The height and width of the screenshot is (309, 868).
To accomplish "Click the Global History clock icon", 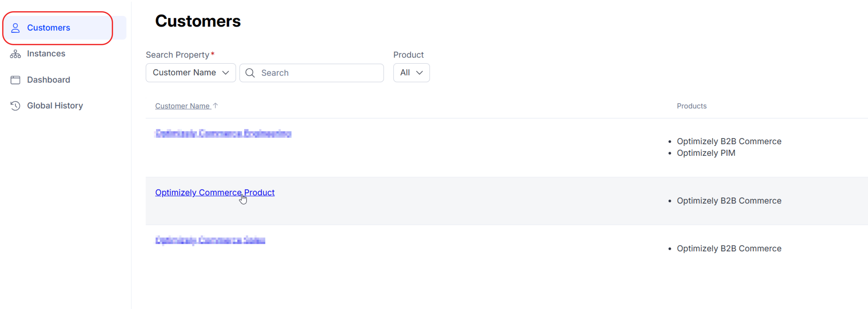I will coord(15,106).
